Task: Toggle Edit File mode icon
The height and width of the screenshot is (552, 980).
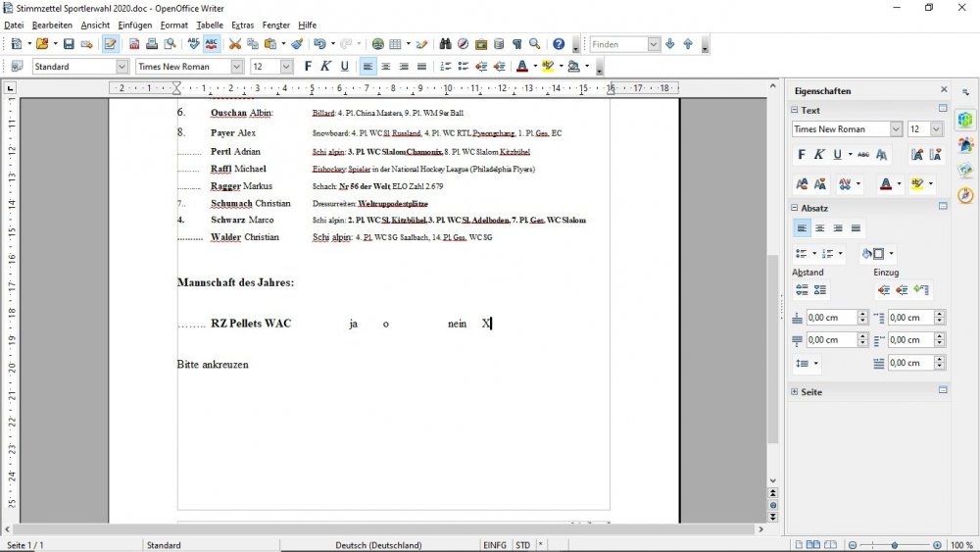Action: click(111, 44)
